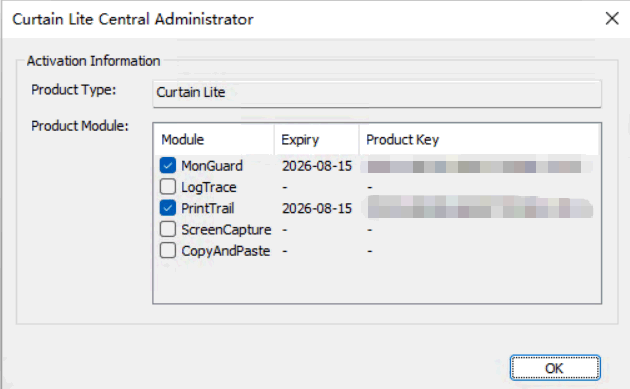Select the PrintTrail row label
This screenshot has height=389, width=630.
(x=207, y=208)
